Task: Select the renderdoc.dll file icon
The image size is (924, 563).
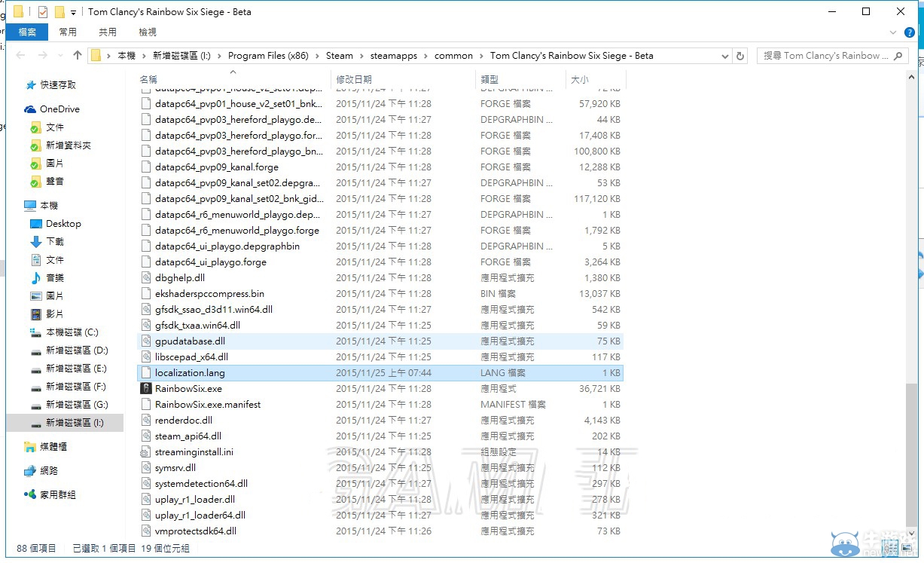Action: 146,421
